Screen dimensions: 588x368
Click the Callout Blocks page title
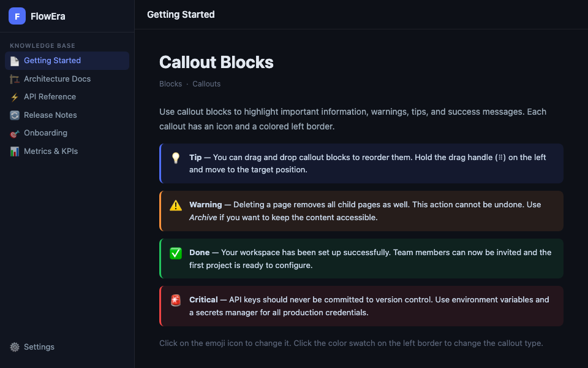pyautogui.click(x=216, y=63)
